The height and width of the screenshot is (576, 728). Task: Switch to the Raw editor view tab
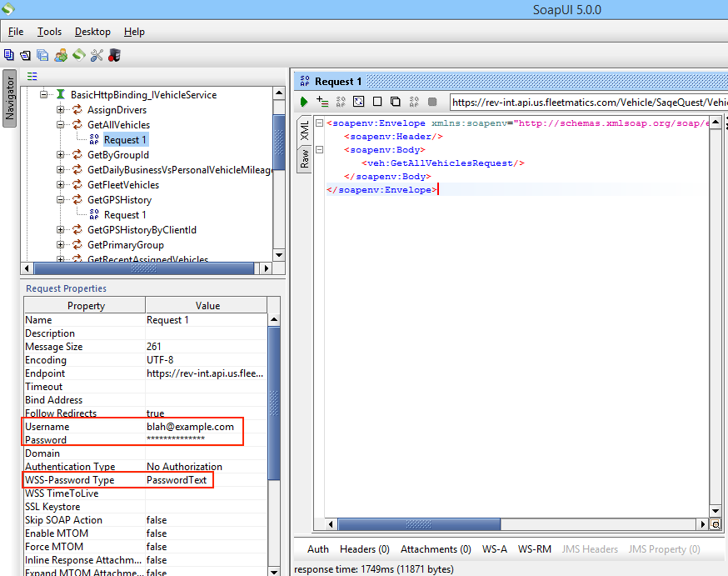[x=304, y=158]
